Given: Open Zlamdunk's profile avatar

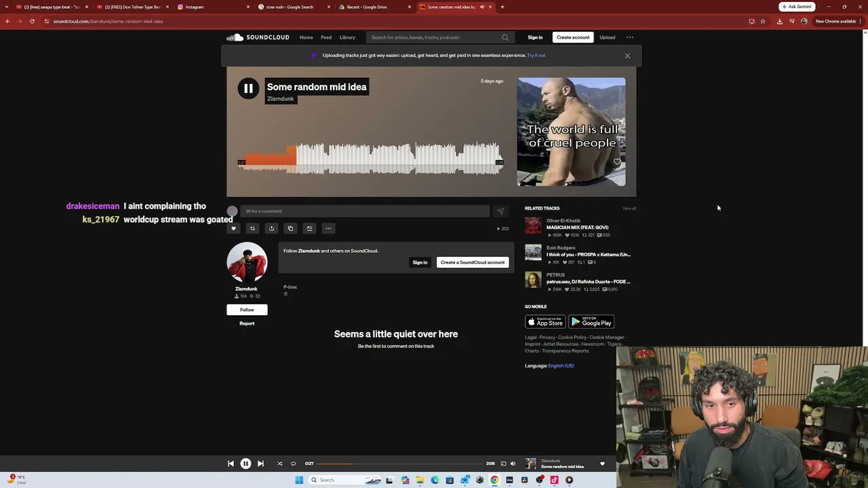Looking at the screenshot, I should 247,262.
